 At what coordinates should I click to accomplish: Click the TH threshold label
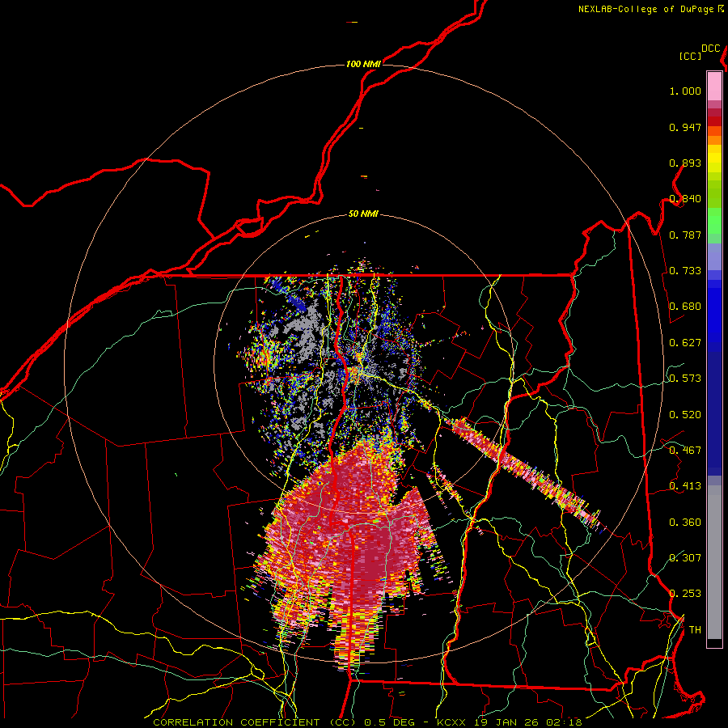click(695, 630)
